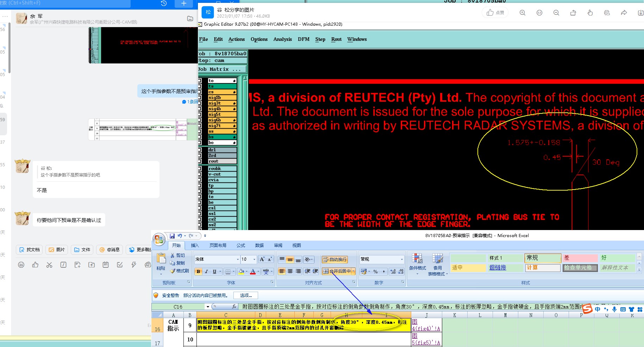Screen dimensions: 644x347
Task: Toggle right text alignment in Excel
Action: click(298, 271)
